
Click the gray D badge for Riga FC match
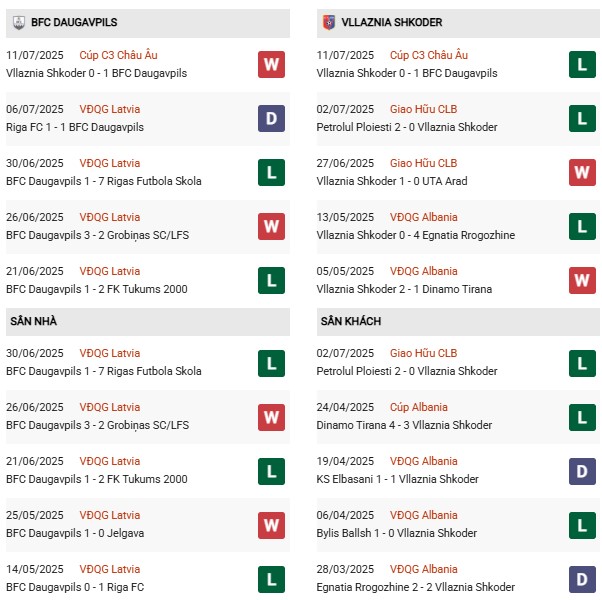[271, 118]
